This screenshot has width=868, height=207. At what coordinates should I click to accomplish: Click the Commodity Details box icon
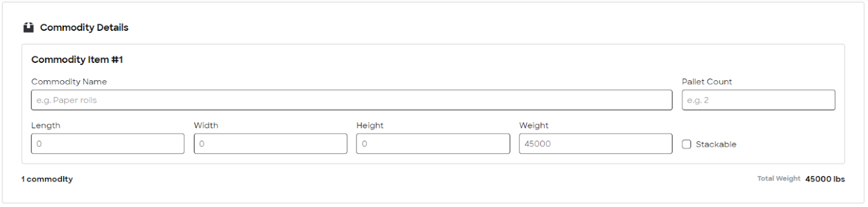pyautogui.click(x=28, y=27)
